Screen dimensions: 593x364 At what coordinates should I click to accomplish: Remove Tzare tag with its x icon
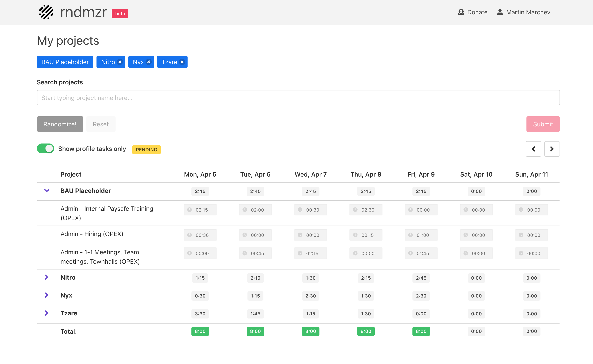(182, 62)
